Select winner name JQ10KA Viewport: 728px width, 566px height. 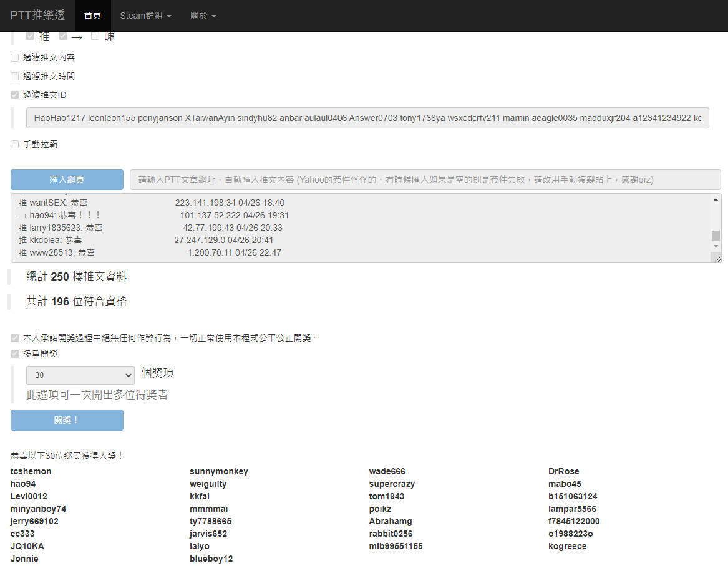(27, 547)
